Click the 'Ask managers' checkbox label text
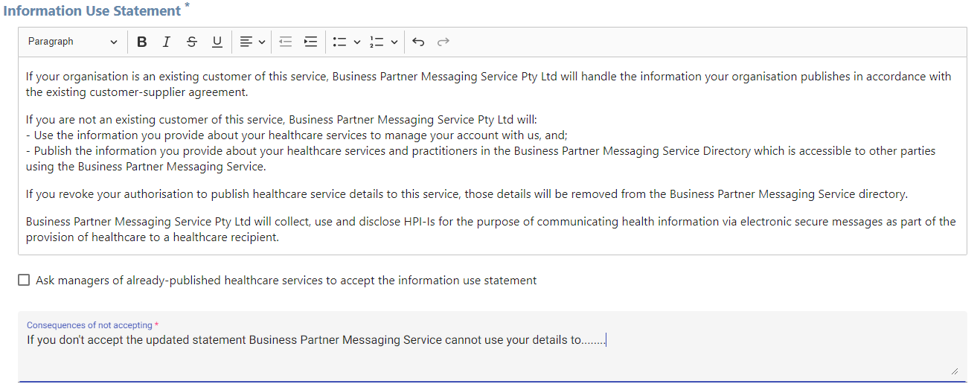Image resolution: width=980 pixels, height=387 pixels. (x=286, y=281)
